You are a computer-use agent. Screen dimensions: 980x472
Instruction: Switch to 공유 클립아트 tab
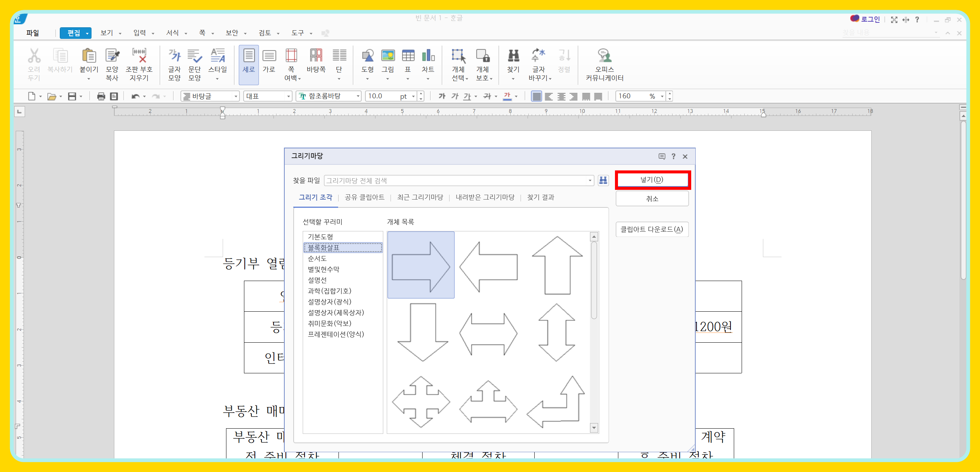click(364, 197)
